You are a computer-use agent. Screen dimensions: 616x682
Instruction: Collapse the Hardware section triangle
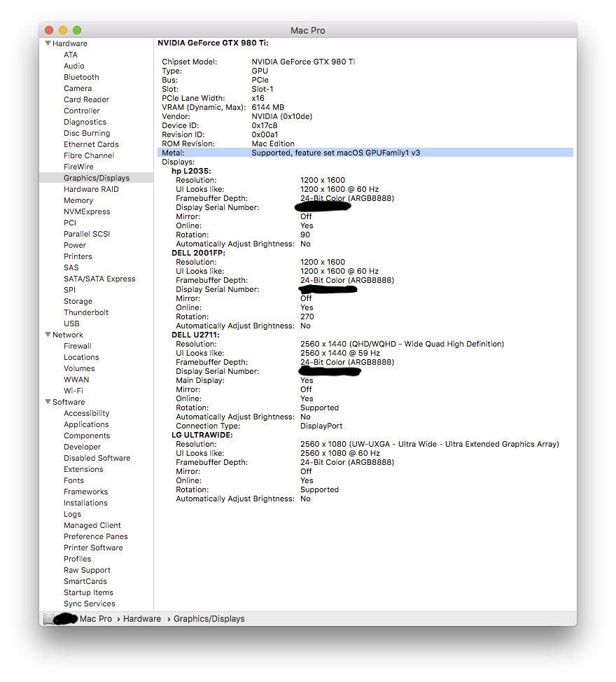click(48, 43)
